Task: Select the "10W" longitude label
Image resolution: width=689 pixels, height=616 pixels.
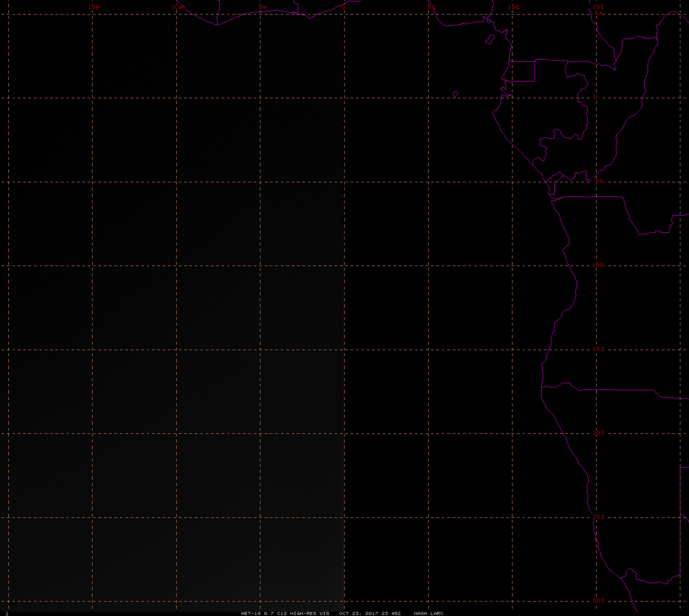Action: click(178, 7)
